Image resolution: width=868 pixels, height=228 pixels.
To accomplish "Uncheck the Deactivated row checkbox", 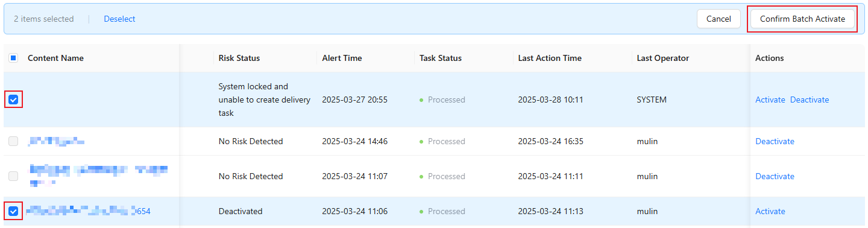I will pyautogui.click(x=13, y=212).
